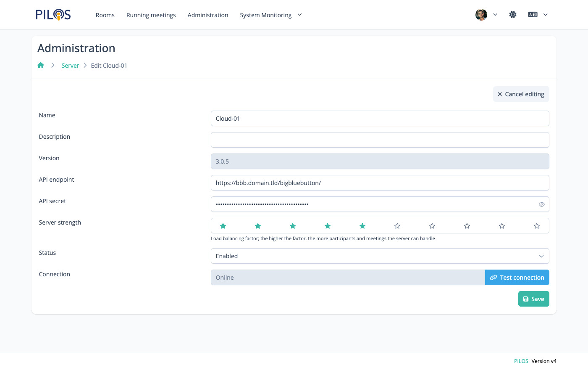Set server strength to three stars
This screenshot has width=588, height=368.
tap(293, 226)
